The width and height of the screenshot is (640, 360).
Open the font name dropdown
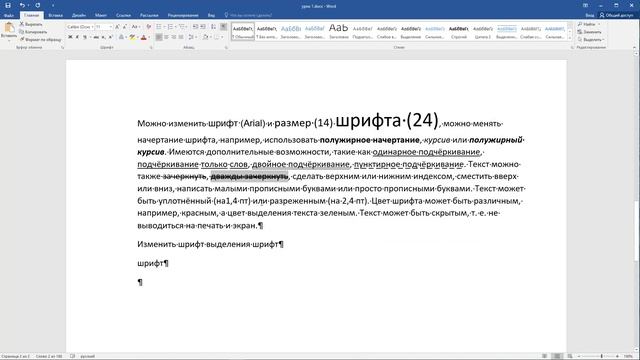pyautogui.click(x=92, y=27)
